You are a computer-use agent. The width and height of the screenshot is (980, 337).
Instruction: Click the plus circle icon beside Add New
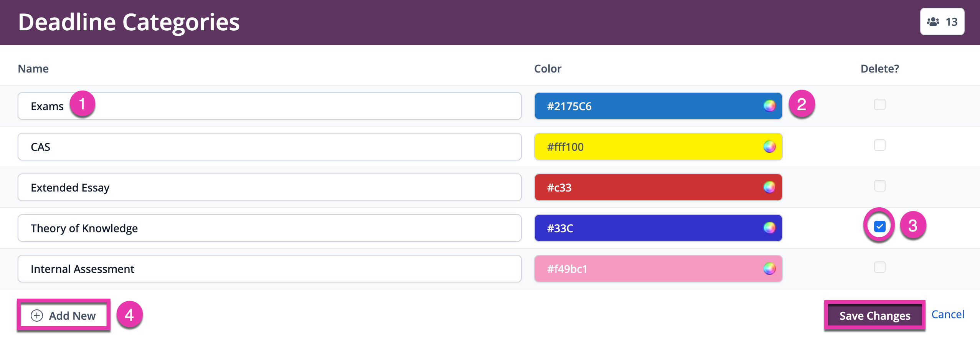pyautogui.click(x=37, y=316)
